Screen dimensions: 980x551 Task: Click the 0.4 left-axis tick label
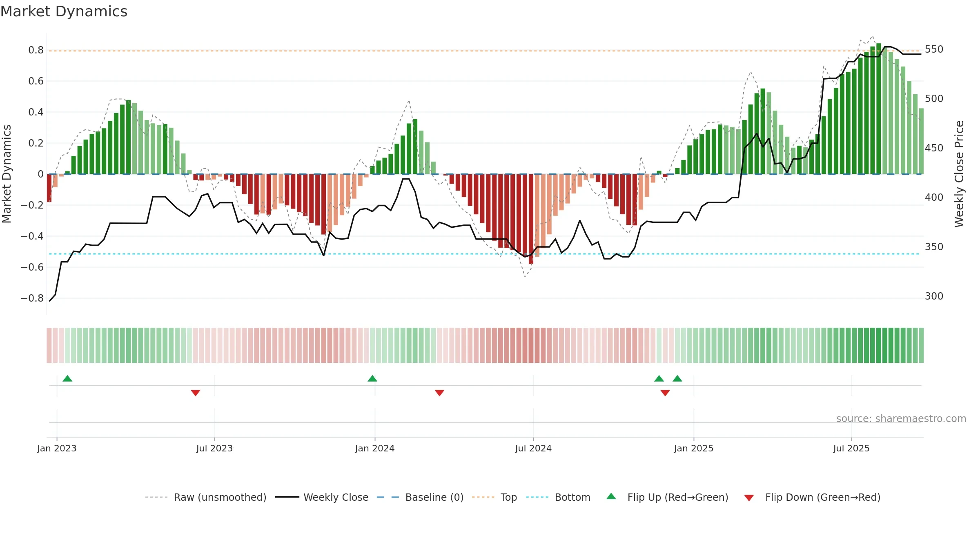click(36, 112)
